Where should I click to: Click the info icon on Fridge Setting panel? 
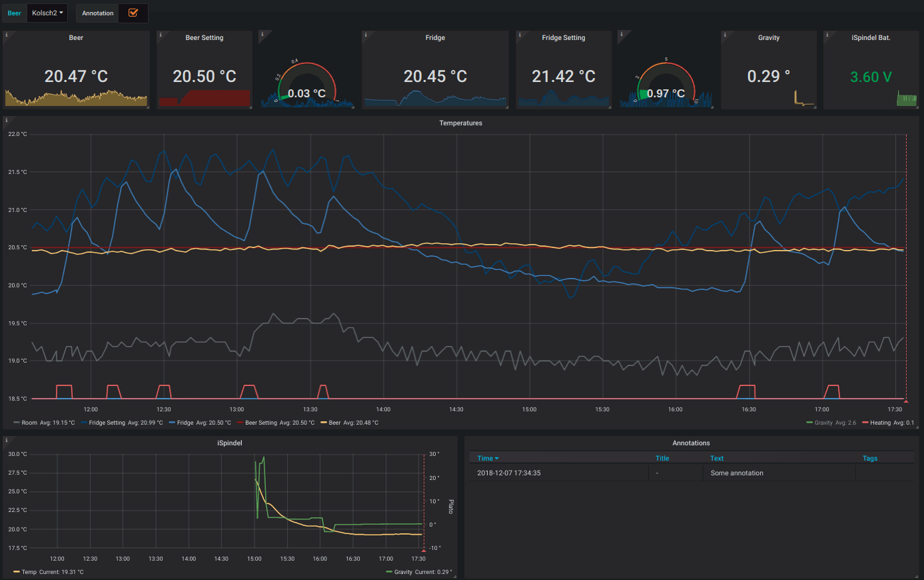[x=520, y=35]
